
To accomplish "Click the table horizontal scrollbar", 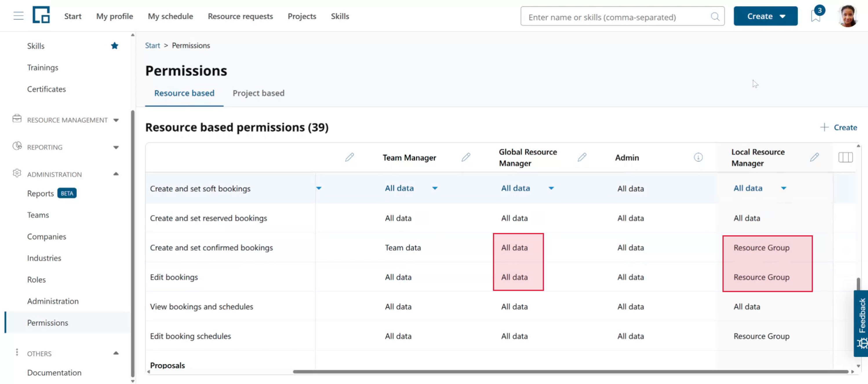I will tap(570, 372).
